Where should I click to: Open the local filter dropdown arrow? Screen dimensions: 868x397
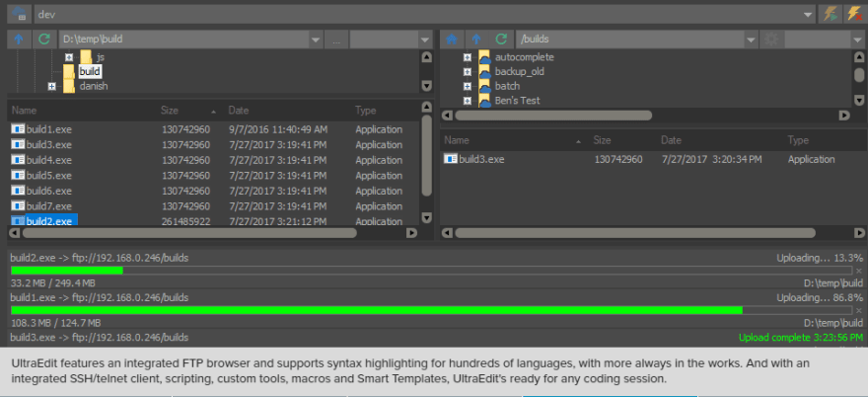click(425, 40)
